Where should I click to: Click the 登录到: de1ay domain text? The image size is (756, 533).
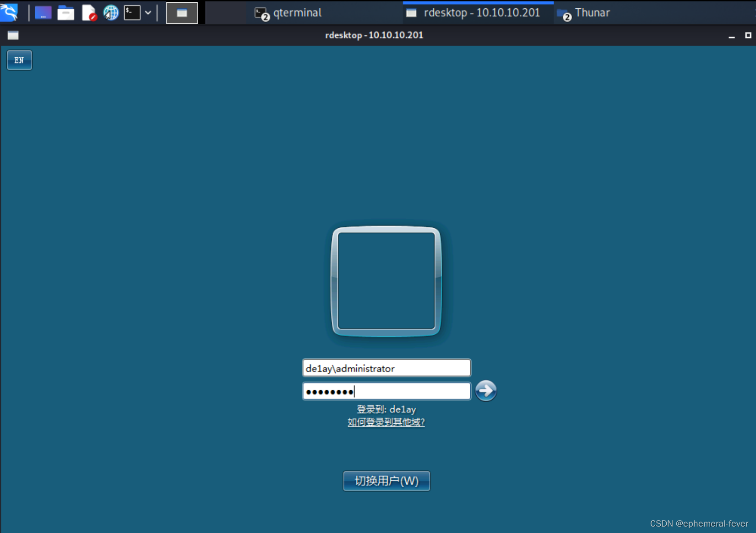click(x=386, y=409)
